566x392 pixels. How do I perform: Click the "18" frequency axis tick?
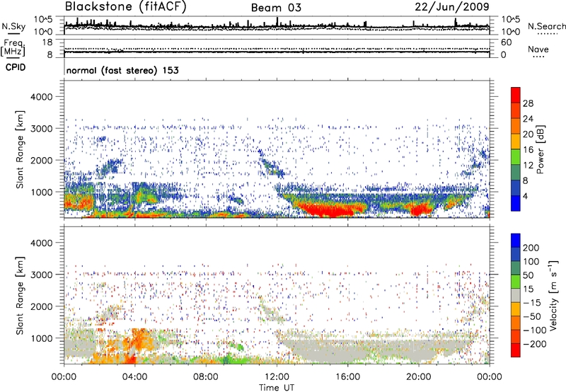point(47,42)
